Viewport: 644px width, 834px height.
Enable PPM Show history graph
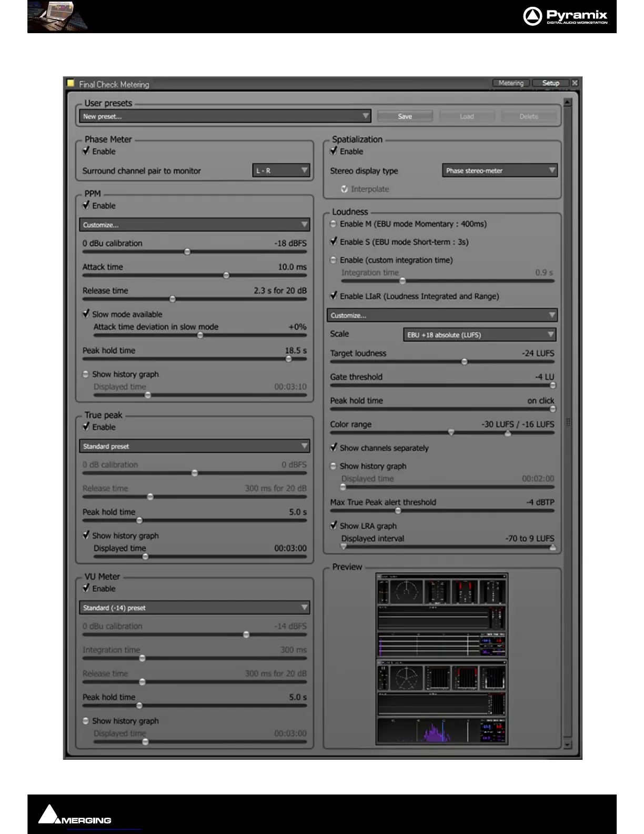[86, 374]
